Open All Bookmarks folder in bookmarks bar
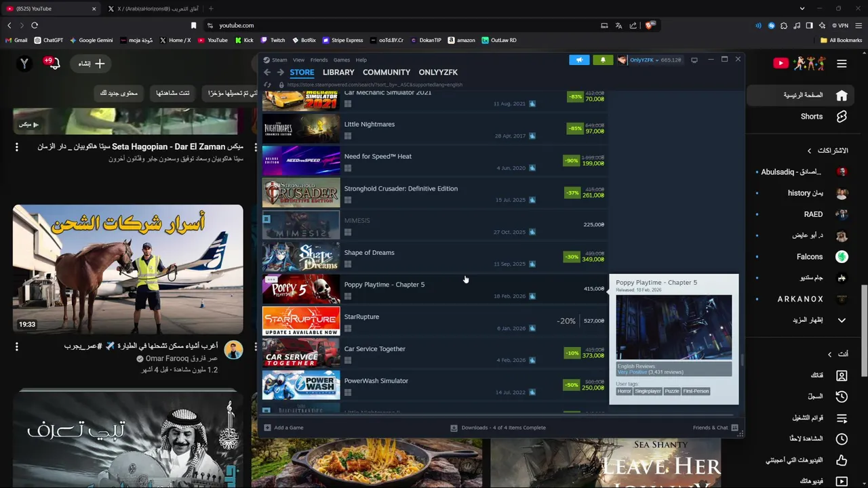 coord(841,40)
